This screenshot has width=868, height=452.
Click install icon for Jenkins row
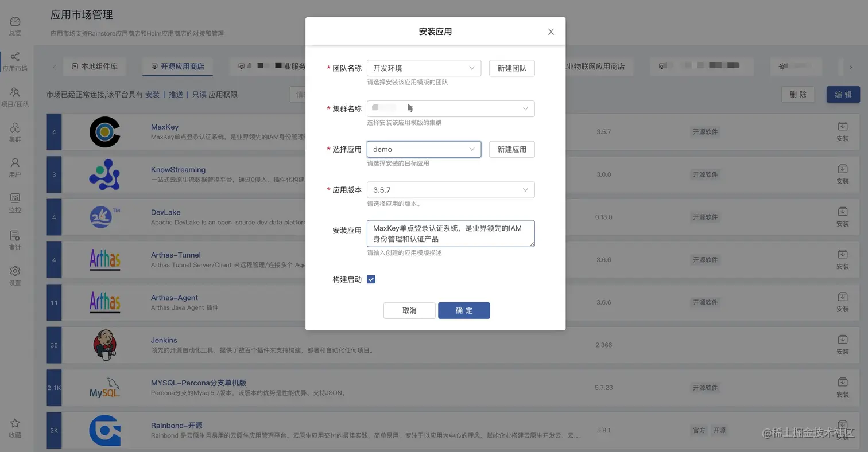842,340
